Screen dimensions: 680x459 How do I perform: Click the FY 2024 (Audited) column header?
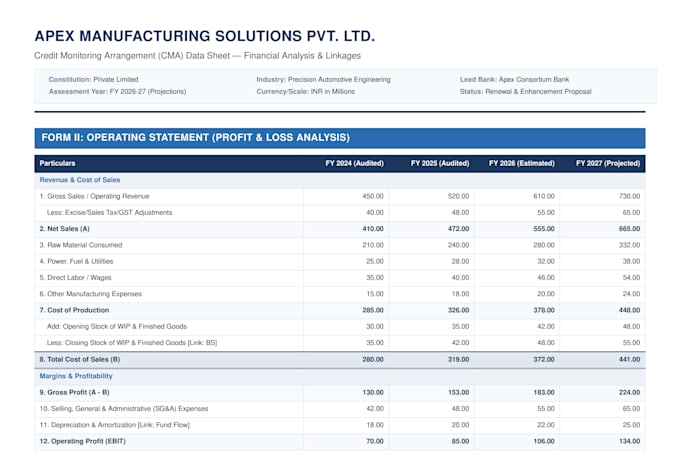354,163
